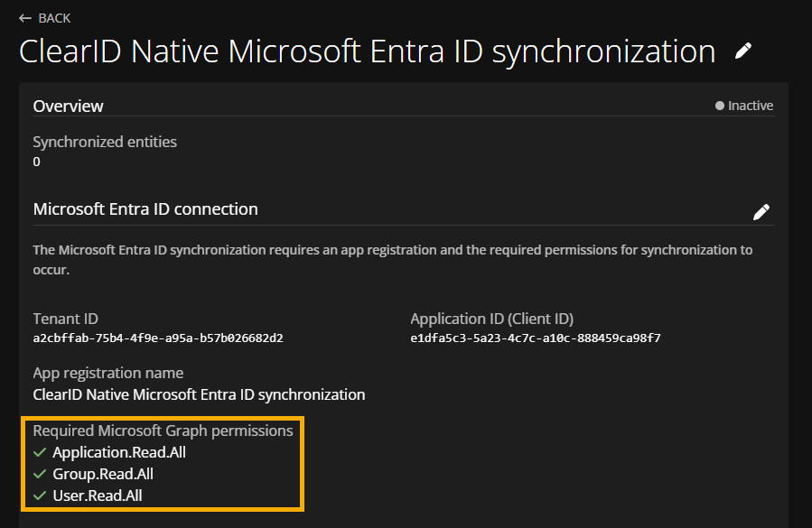The image size is (812, 528).
Task: Click the green checkmark beside Application.Read.All
Action: (40, 452)
